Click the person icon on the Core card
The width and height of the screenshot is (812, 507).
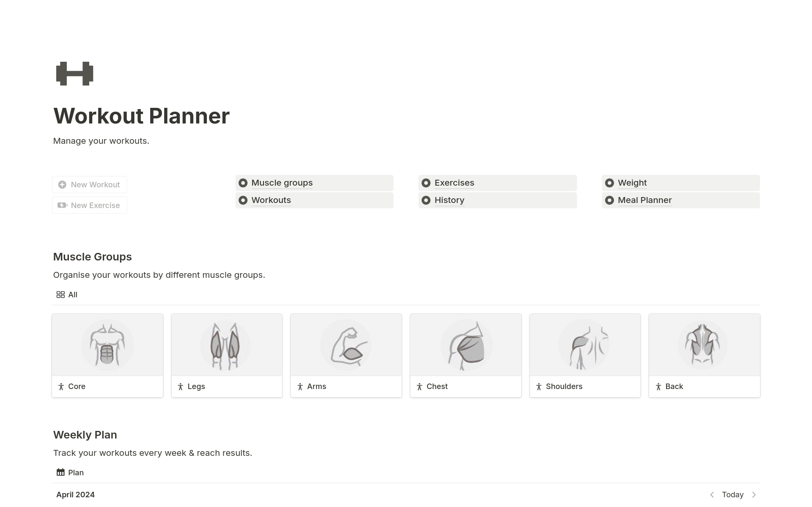coord(61,386)
